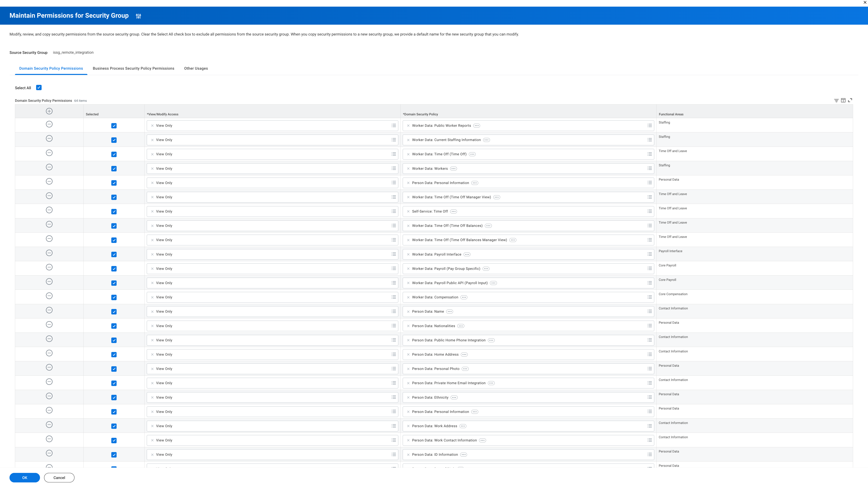Open the policy prompt list for the Home Address row

649,354
